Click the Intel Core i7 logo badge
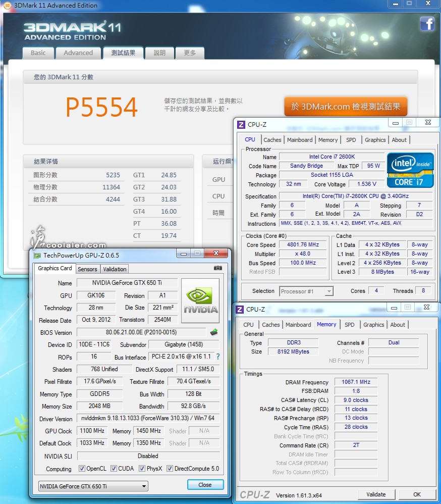This screenshot has width=441, height=504. 410,170
